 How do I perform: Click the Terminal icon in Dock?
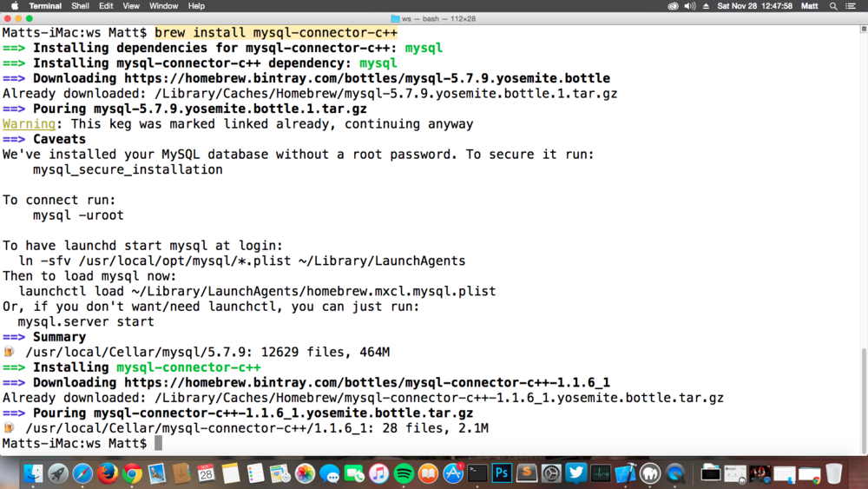coord(477,473)
